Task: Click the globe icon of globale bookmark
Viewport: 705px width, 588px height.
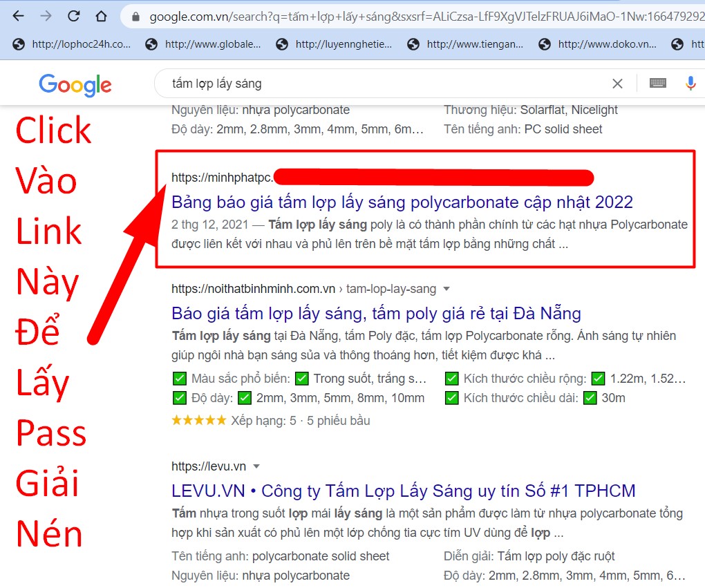Action: click(151, 44)
